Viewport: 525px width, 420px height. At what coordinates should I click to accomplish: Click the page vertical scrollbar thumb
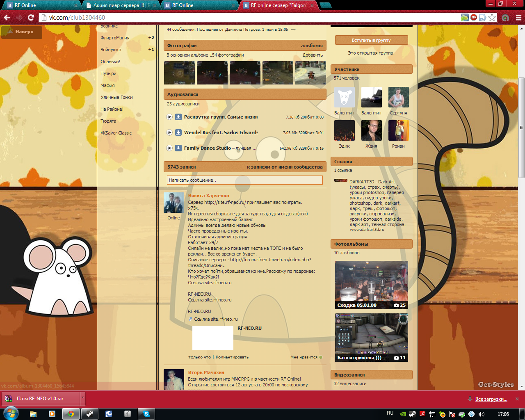click(521, 128)
